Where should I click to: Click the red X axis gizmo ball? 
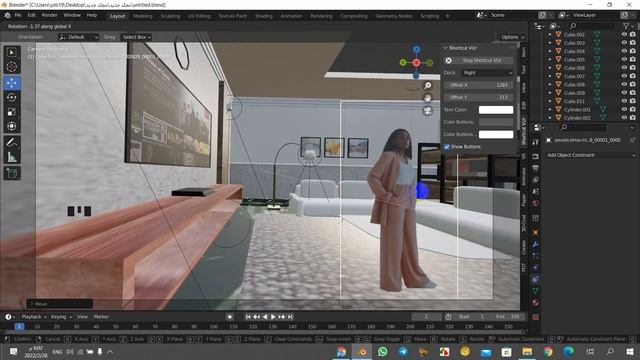pos(416,62)
